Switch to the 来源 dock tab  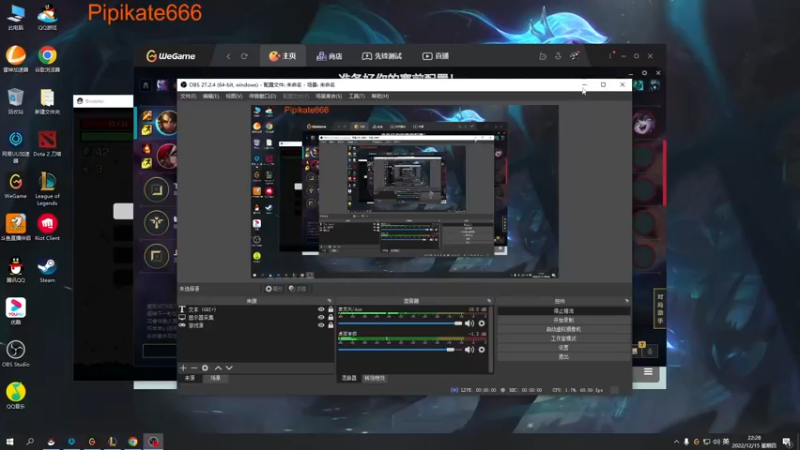click(190, 378)
